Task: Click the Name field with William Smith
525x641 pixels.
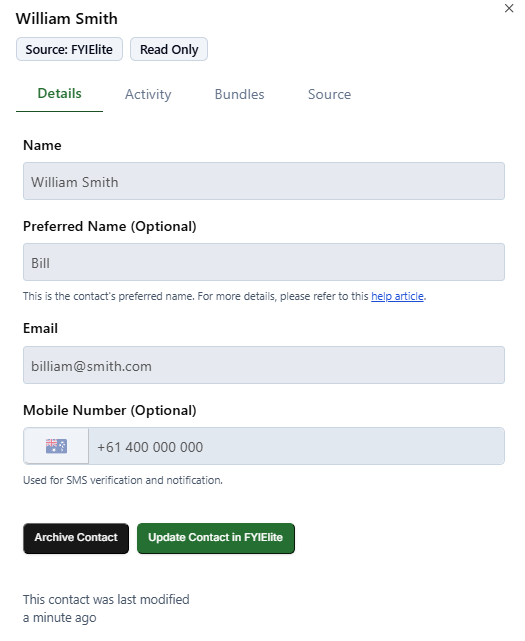Action: (264, 181)
